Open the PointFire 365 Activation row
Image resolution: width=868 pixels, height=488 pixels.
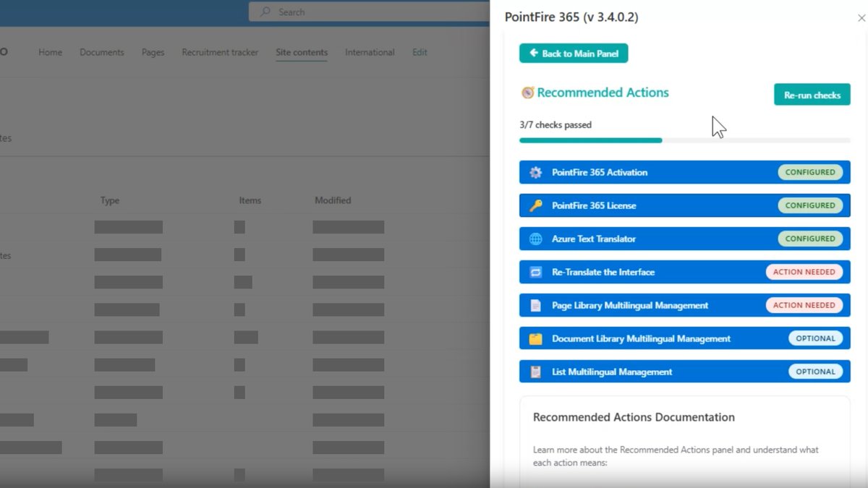[x=685, y=173]
